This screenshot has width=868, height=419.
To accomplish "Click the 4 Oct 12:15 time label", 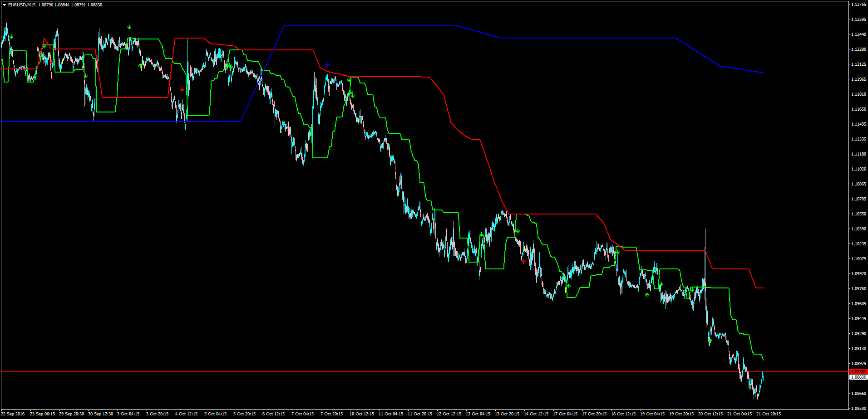I will coord(187,414).
